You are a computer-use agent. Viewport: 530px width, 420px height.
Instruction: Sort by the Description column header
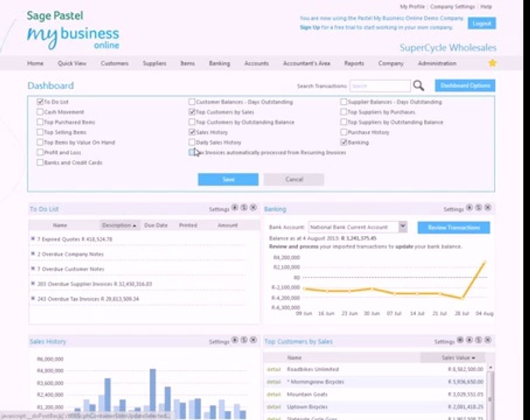point(119,225)
